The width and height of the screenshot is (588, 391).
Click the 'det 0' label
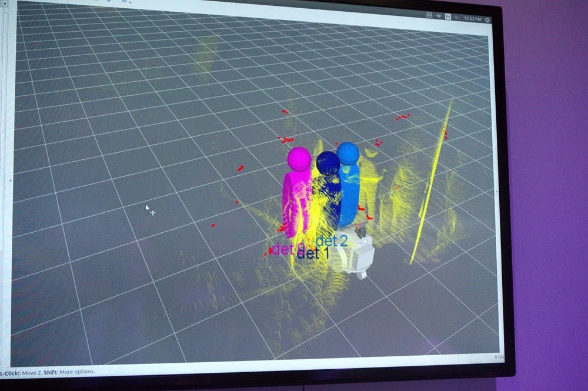288,249
